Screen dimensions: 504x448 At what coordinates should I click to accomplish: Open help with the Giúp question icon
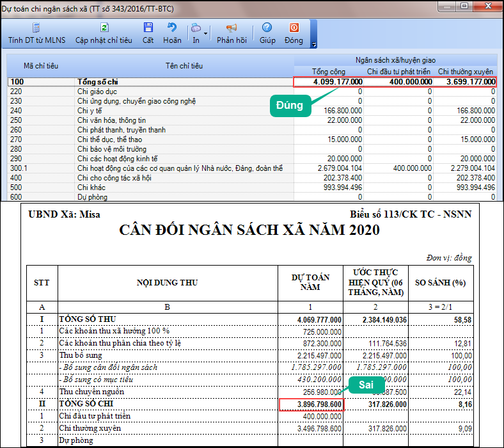tap(267, 28)
